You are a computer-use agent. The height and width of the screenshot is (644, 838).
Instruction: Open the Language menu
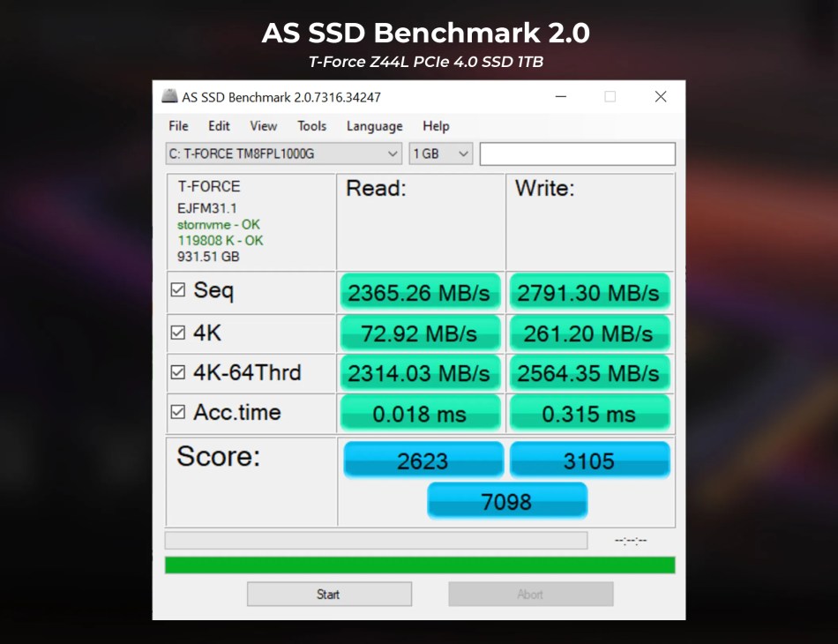(x=375, y=126)
